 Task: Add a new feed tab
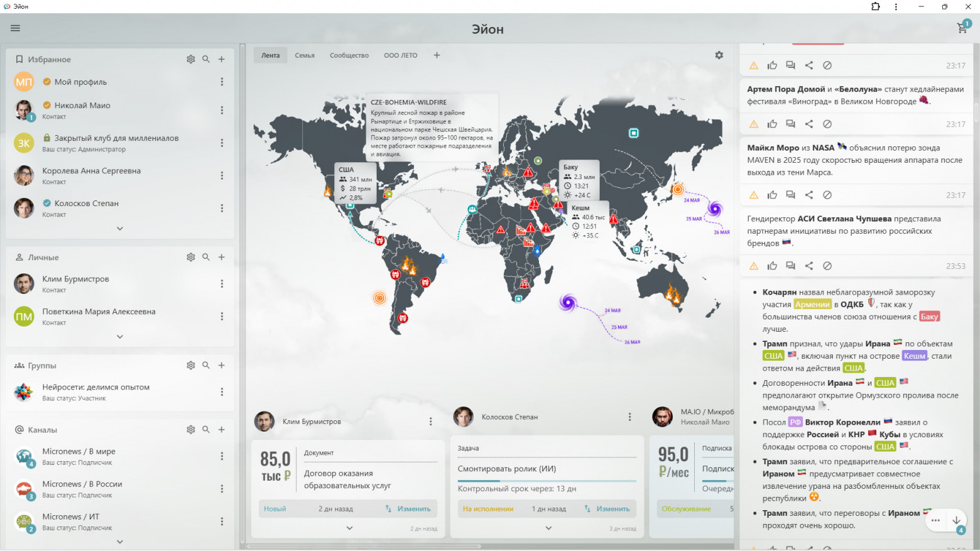pos(437,55)
